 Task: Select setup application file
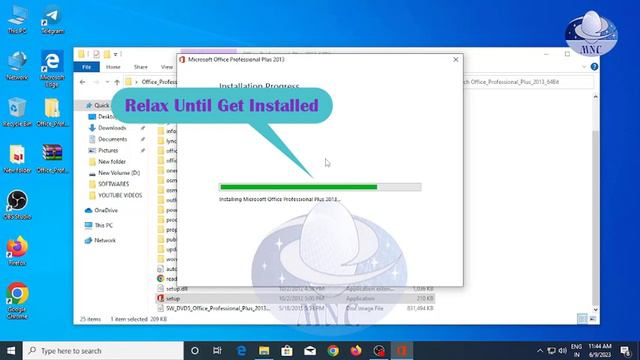(x=296, y=298)
